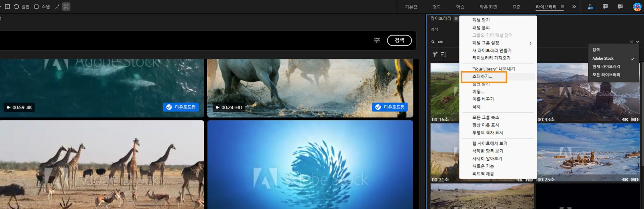The image size is (644, 209).
Task: Open the search scope dropdown chevron
Action: point(638,42)
